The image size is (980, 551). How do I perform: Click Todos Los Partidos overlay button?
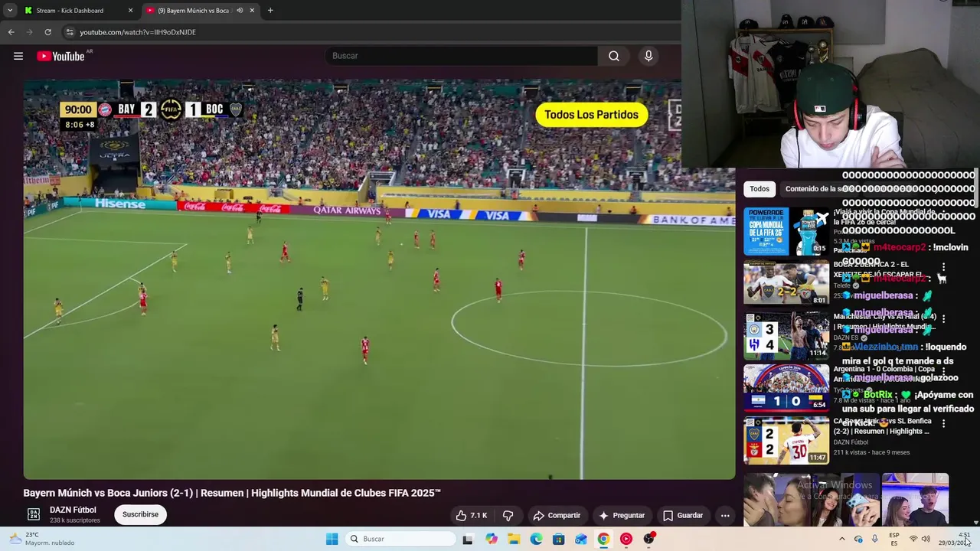pos(591,115)
